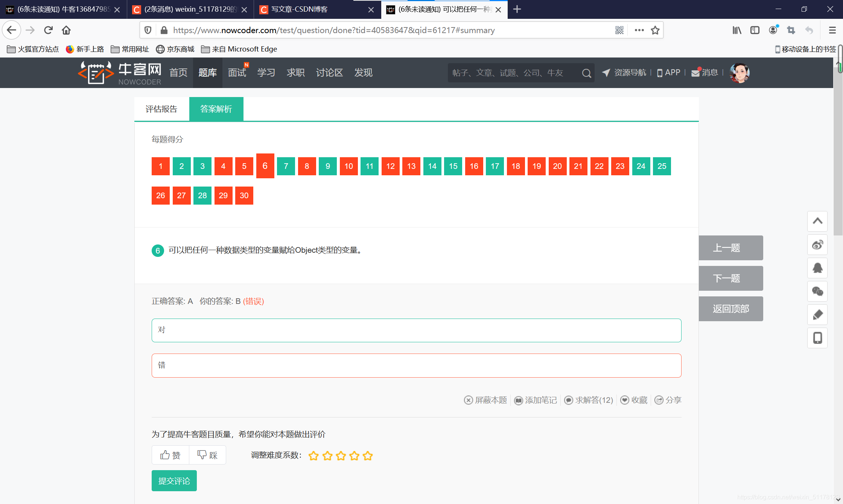
Task: Open the user avatar profile
Action: [x=740, y=73]
